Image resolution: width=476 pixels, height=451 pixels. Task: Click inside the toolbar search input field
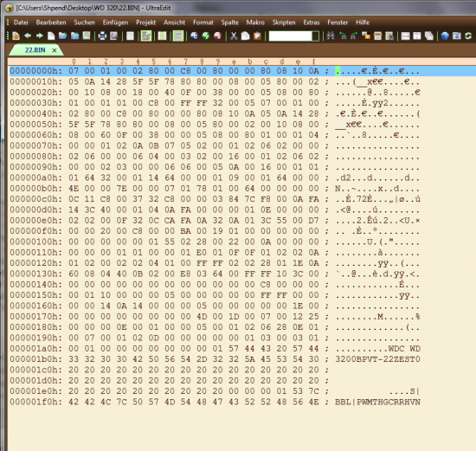tap(291, 36)
